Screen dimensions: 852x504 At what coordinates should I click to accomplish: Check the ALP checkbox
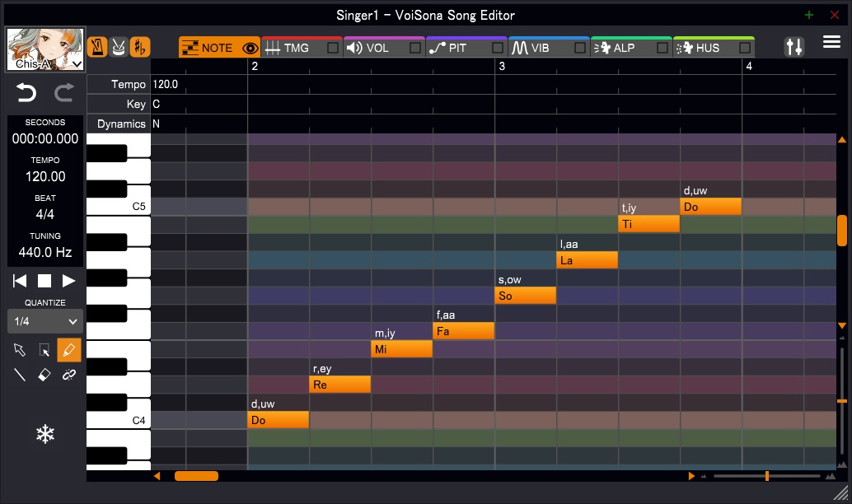(662, 48)
